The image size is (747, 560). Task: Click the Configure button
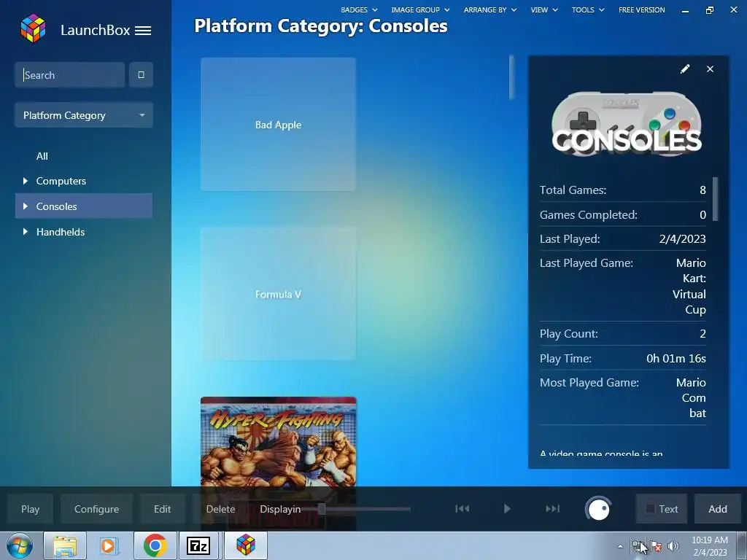96,509
